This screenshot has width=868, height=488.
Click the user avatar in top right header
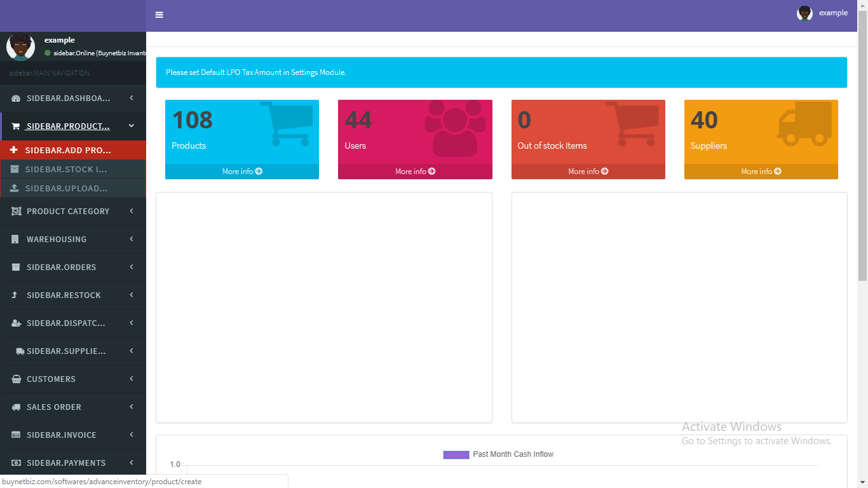point(804,13)
